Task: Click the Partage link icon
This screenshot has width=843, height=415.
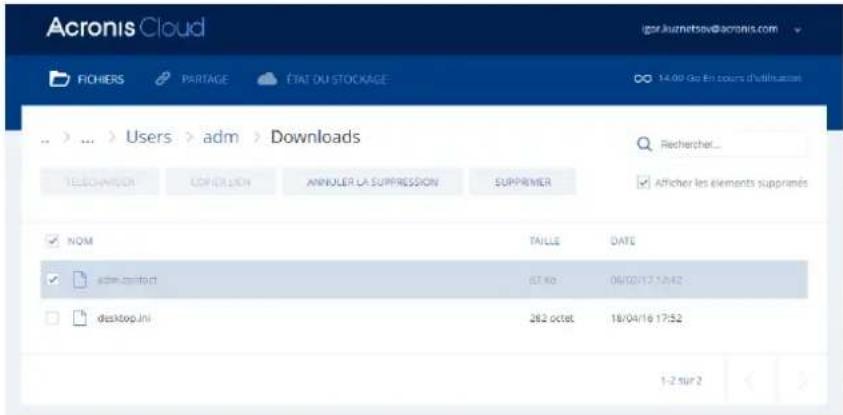Action: [162, 79]
